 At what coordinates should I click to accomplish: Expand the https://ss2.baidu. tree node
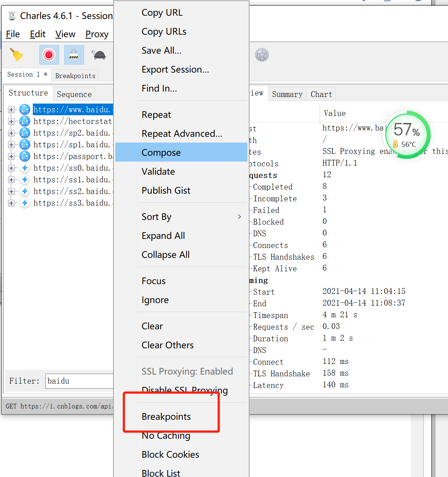click(x=11, y=191)
